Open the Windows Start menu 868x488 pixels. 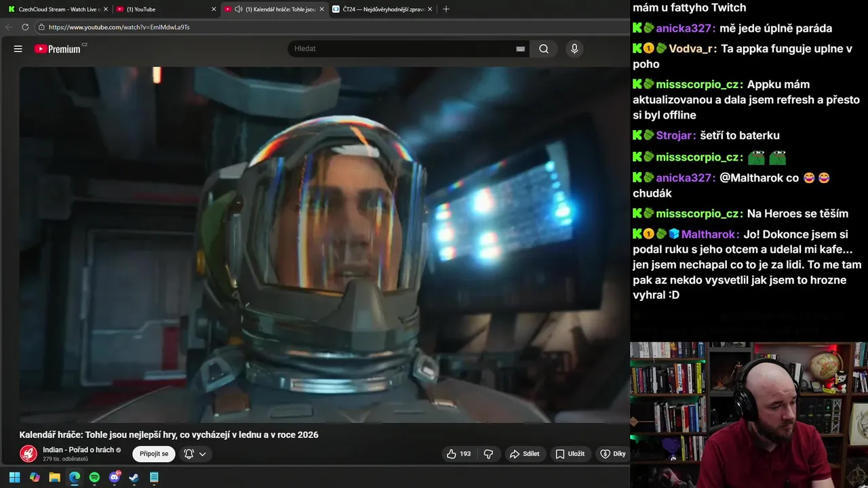[14, 477]
